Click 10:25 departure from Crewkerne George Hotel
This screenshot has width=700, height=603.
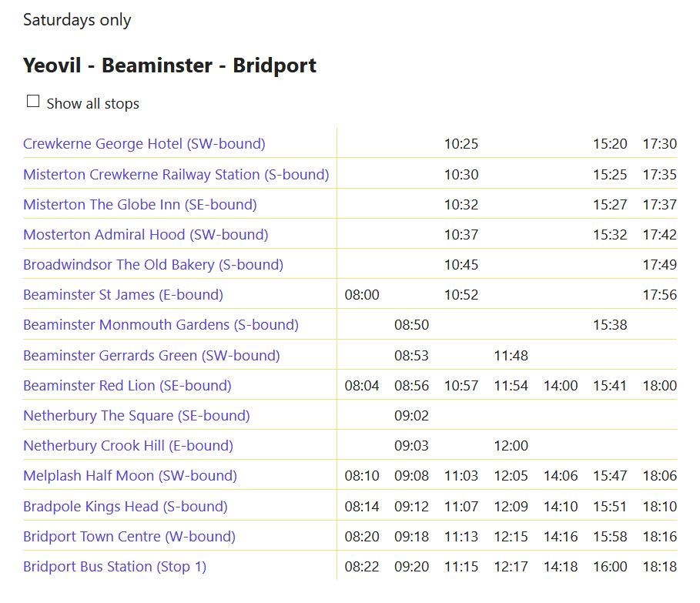click(x=461, y=144)
